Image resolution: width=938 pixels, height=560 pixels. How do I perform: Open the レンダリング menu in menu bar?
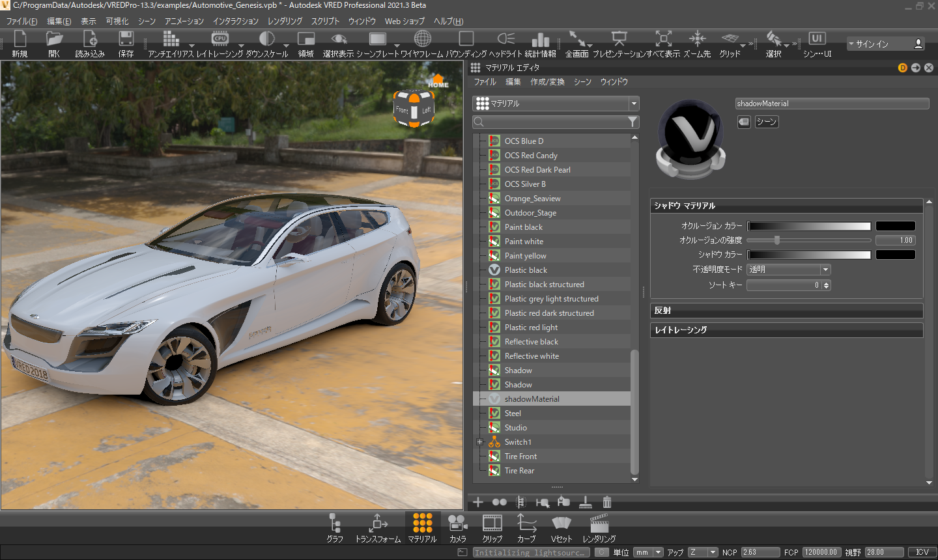pos(285,21)
